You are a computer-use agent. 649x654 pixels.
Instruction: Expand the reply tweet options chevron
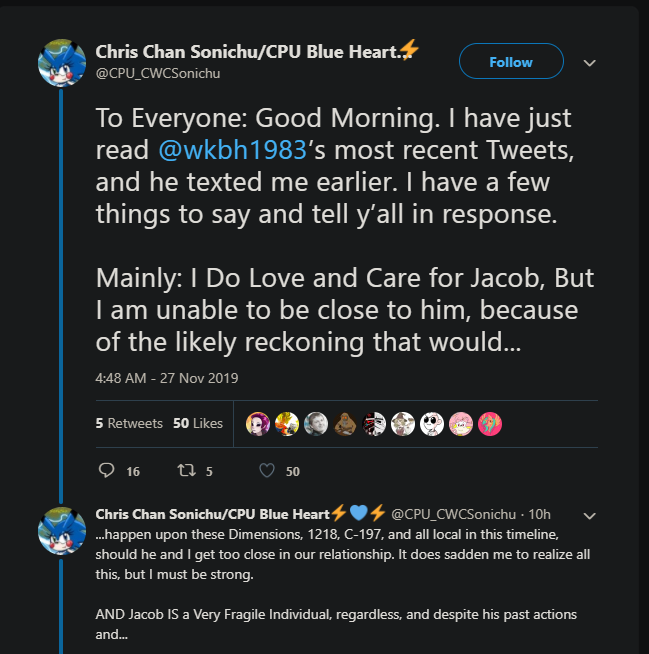click(x=589, y=516)
